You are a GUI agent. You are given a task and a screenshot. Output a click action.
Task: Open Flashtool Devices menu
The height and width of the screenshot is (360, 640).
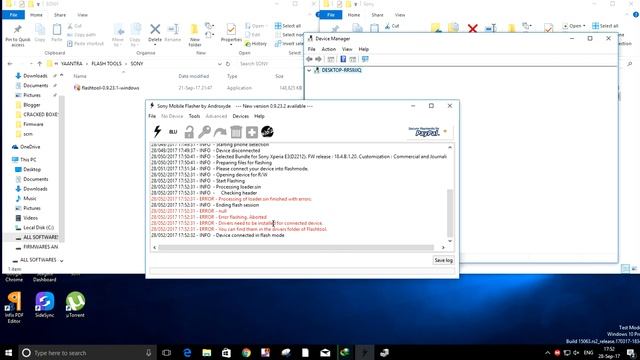(x=240, y=116)
